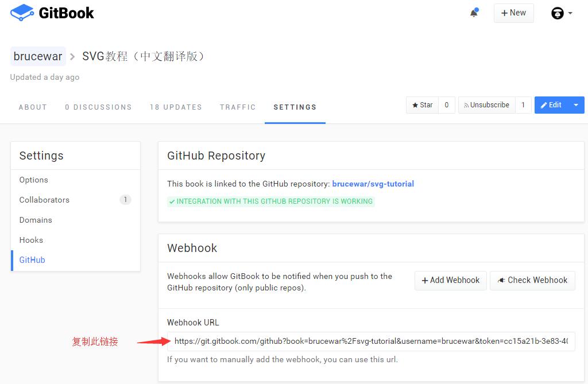Click the SVG教程 book title

143,56
